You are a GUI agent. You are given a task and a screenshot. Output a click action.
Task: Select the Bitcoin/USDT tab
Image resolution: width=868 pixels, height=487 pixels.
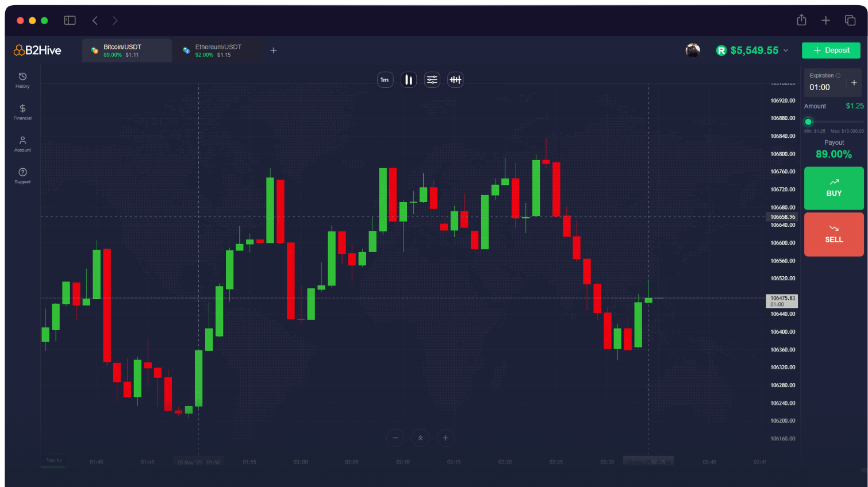coord(126,51)
